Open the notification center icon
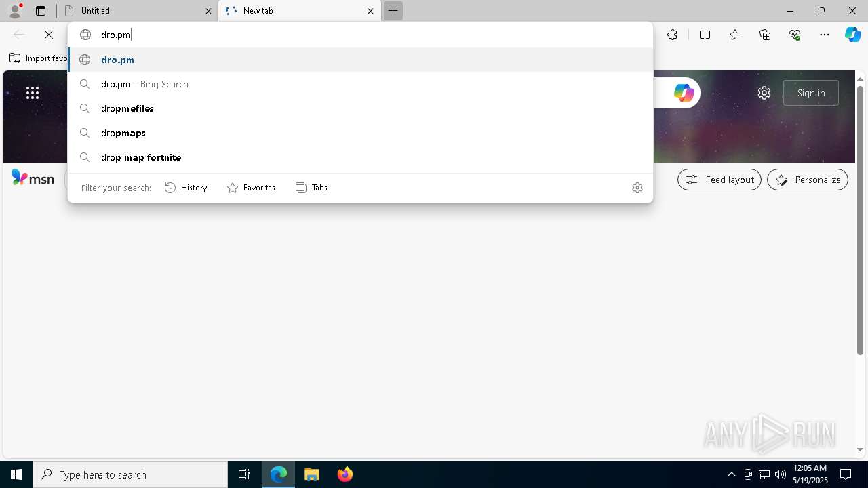This screenshot has height=488, width=868. point(846,474)
